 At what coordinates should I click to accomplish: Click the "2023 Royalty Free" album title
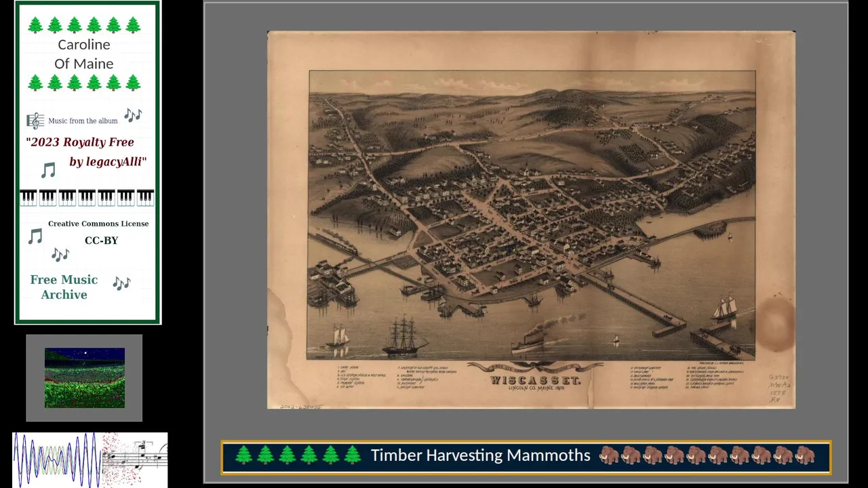coord(80,142)
